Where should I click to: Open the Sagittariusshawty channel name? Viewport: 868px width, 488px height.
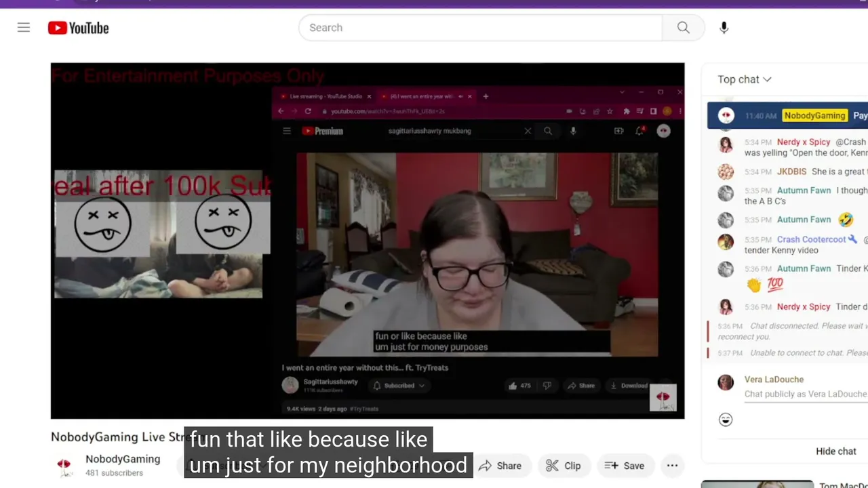[330, 382]
